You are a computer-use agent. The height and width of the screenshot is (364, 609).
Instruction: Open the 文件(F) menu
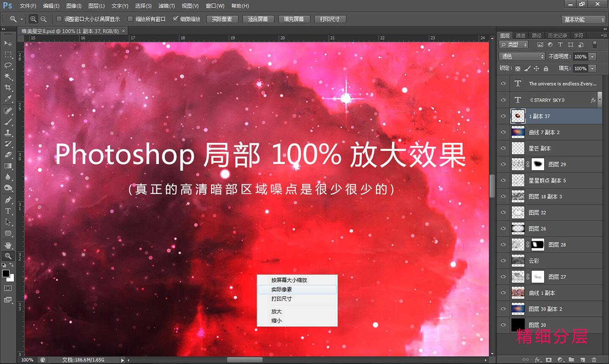tap(28, 6)
